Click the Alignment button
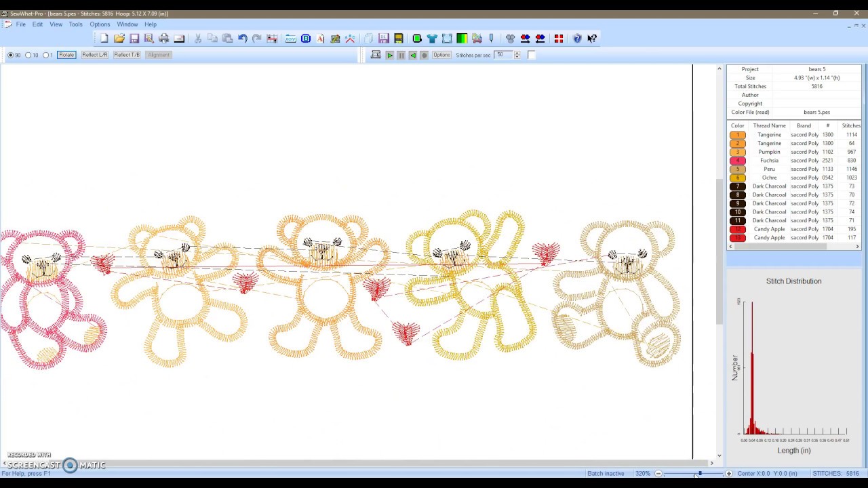 [x=159, y=55]
